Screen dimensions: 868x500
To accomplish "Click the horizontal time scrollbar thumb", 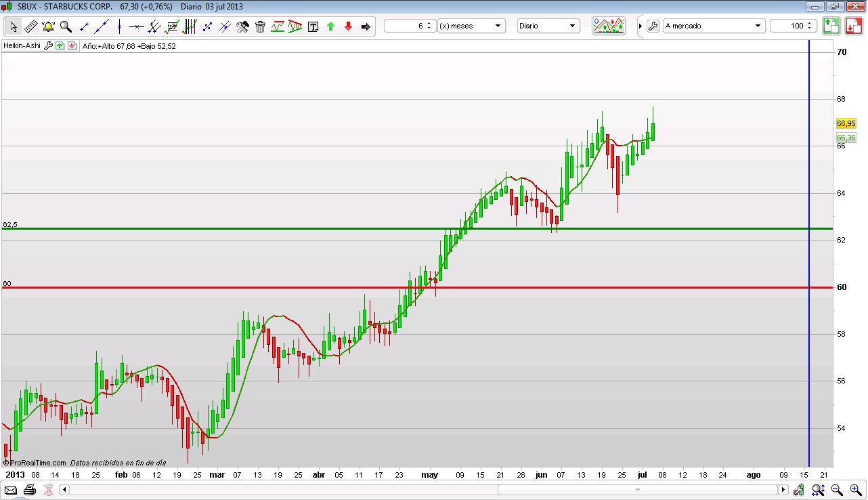I will pos(638,490).
